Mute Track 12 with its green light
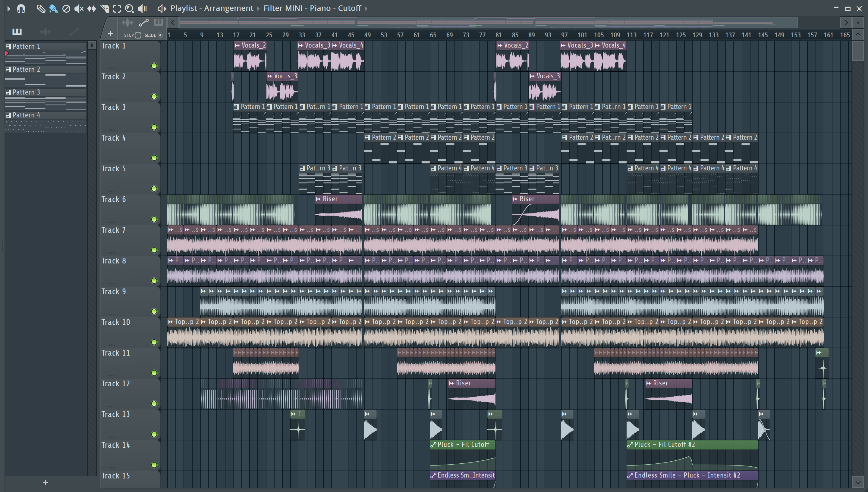868x492 pixels. 154,404
